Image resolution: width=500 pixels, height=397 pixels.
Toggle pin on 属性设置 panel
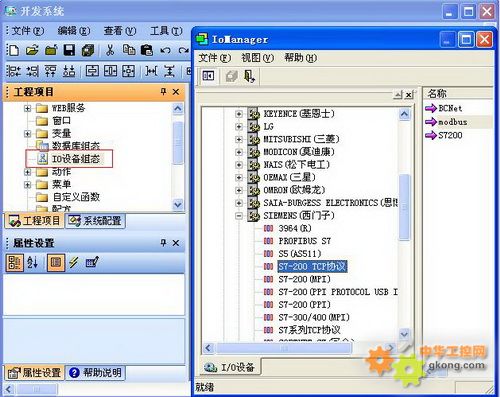(x=163, y=243)
